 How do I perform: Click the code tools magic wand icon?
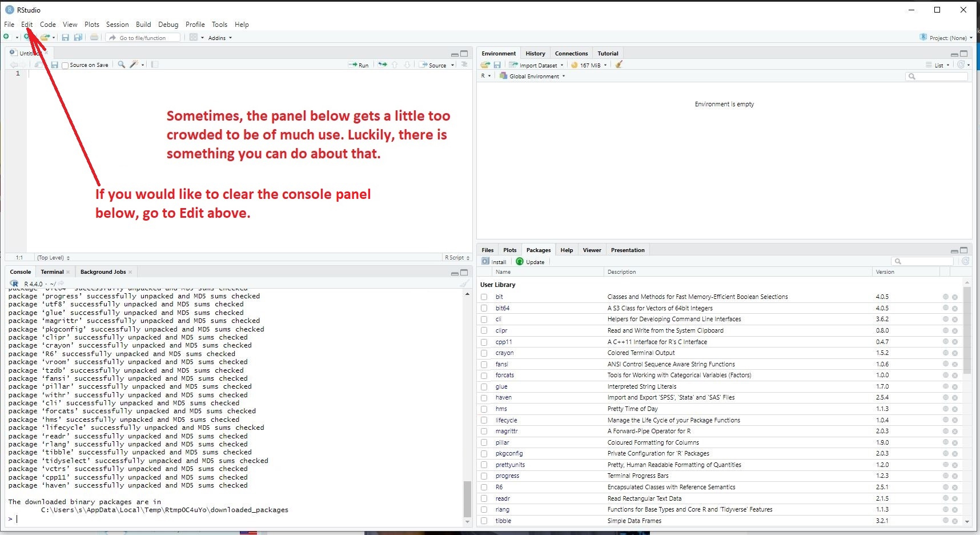coord(134,65)
